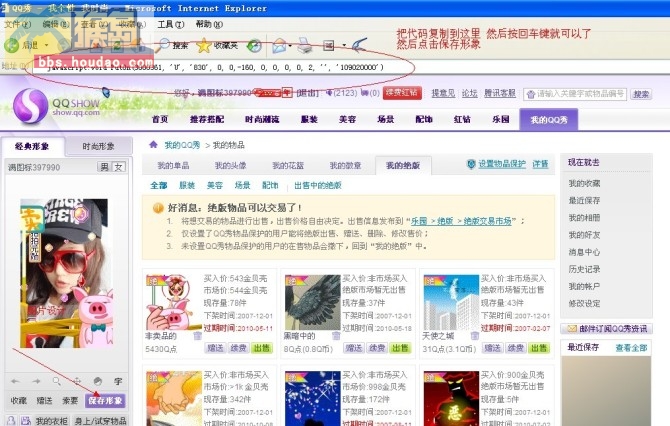Filter items by 美容 category

tap(215, 185)
